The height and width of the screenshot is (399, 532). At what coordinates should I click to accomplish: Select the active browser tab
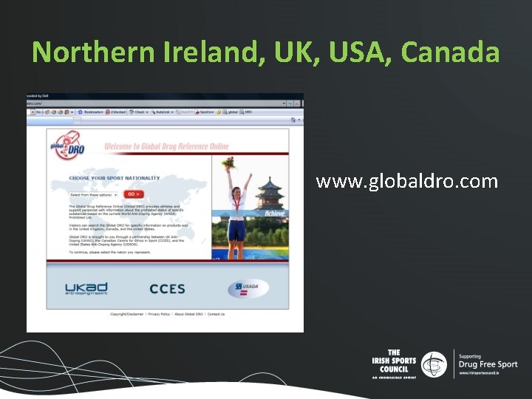click(50, 120)
